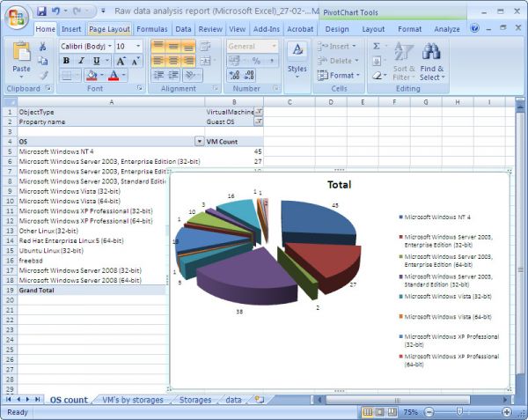The width and height of the screenshot is (528, 420).
Task: Insert a new worksheet tab icon
Action: 259,400
